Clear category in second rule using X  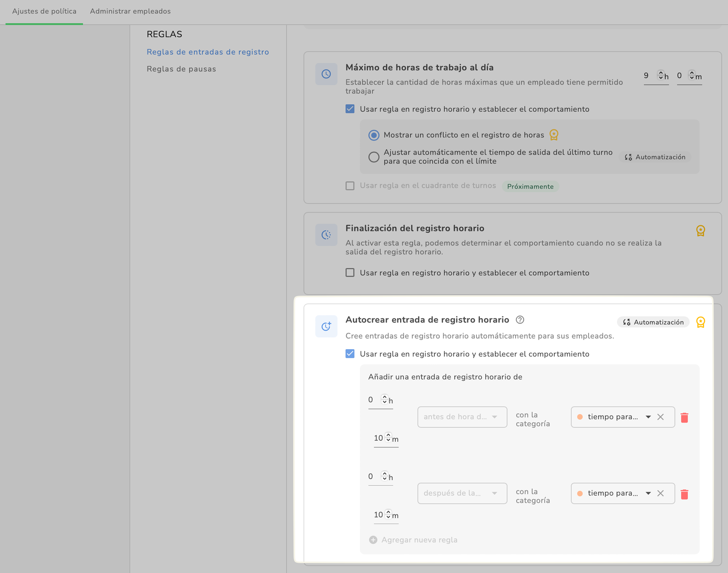pos(660,493)
